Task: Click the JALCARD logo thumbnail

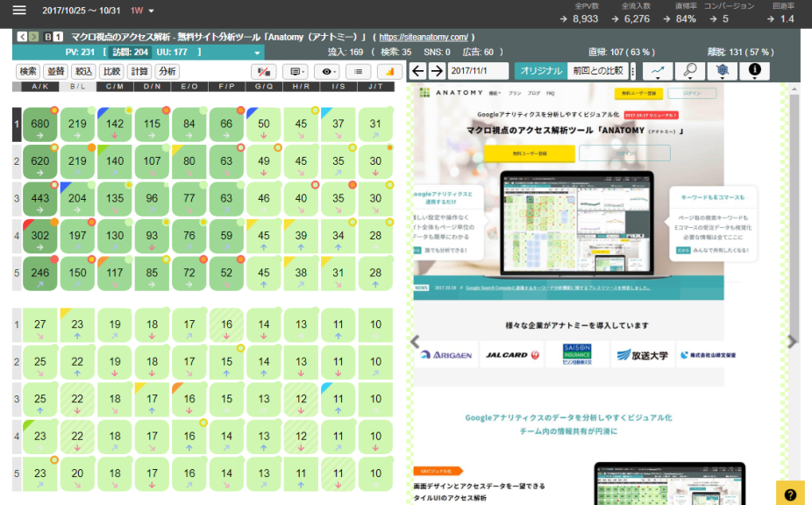Action: click(x=511, y=355)
